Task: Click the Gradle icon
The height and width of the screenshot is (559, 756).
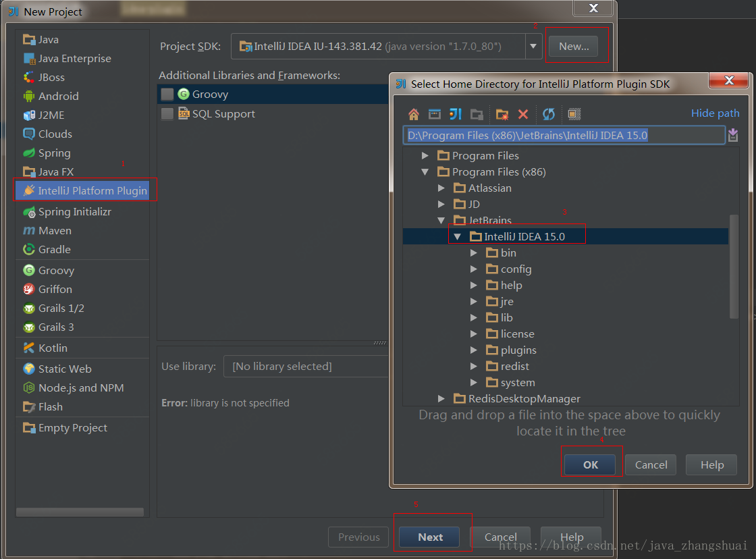Action: (29, 249)
